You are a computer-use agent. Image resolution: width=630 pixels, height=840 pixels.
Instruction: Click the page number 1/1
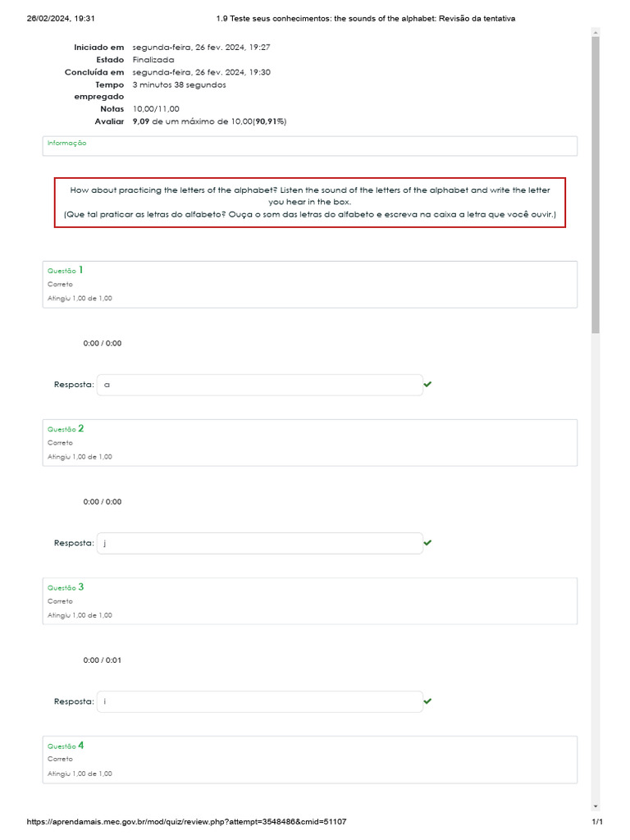click(x=597, y=822)
